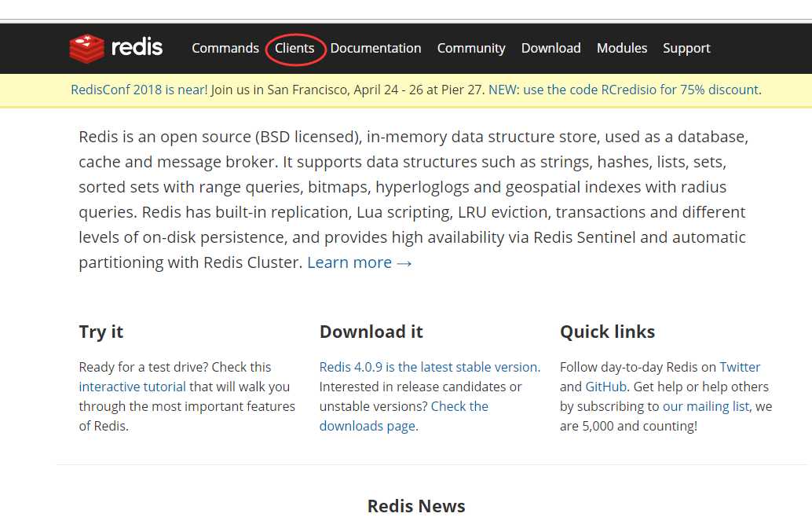Click the 'Redis is an open source' paragraph start
The width and height of the screenshot is (812, 528).
(165, 137)
